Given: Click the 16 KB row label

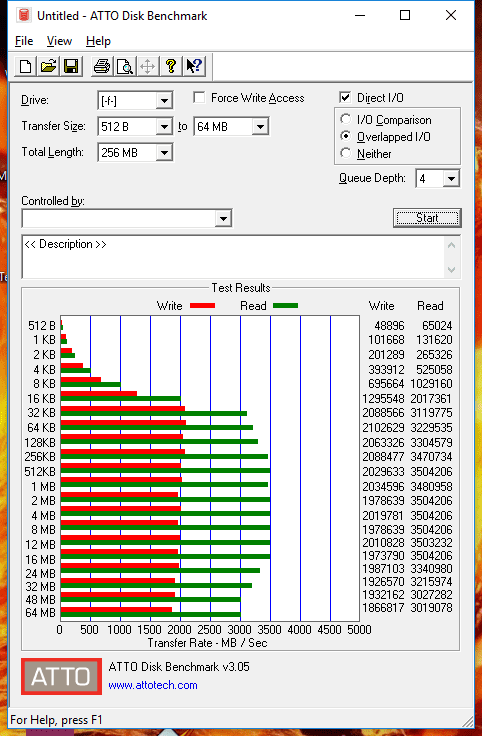Looking at the screenshot, I should click(41, 399).
